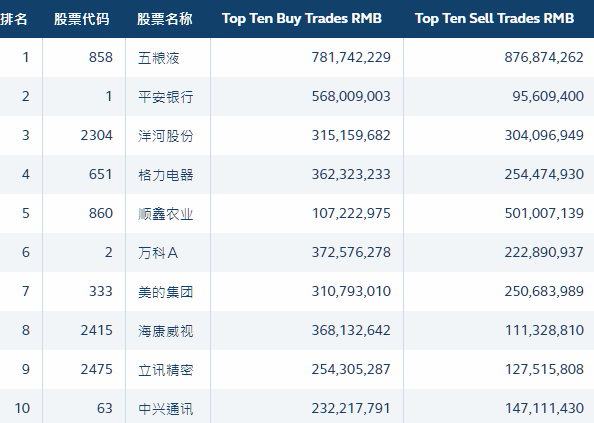This screenshot has height=423, width=594.
Task: Click the 立讯精密 stock name
Action: tap(166, 370)
